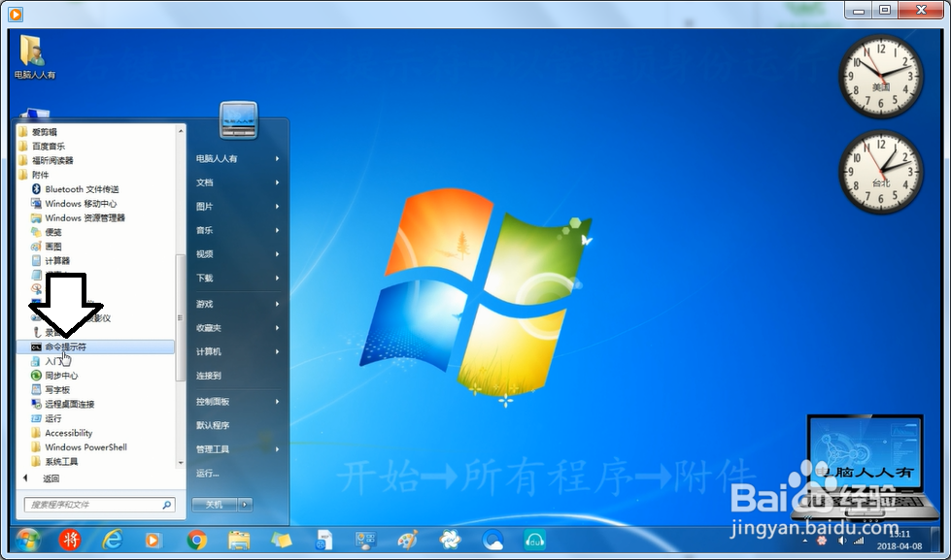Screen dimensions: 951x560
Task: Open 便笺 sticky notes
Action: coord(46,232)
